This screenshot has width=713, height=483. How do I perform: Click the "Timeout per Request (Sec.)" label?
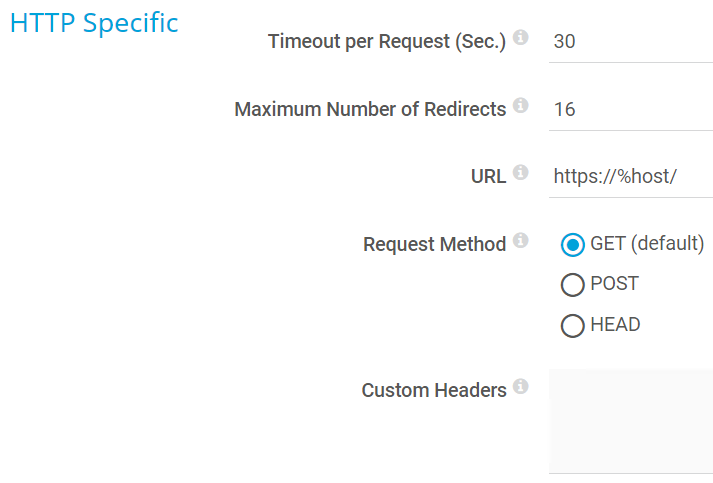point(387,42)
